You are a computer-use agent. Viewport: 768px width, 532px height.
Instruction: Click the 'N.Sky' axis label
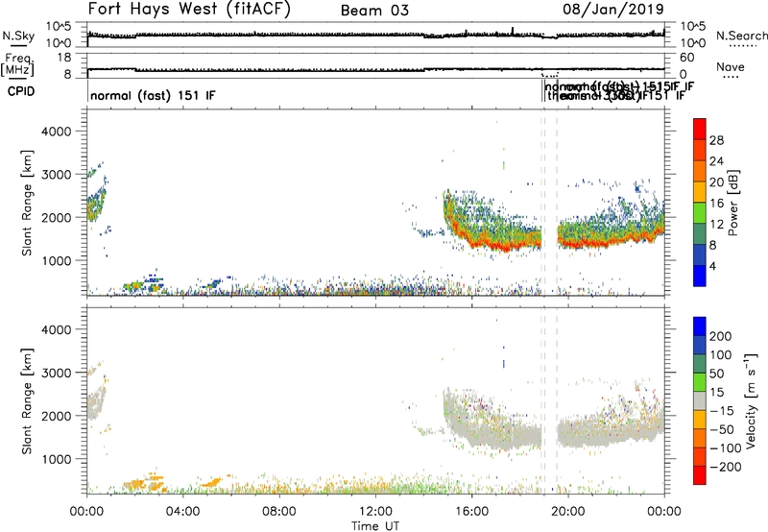(x=18, y=36)
